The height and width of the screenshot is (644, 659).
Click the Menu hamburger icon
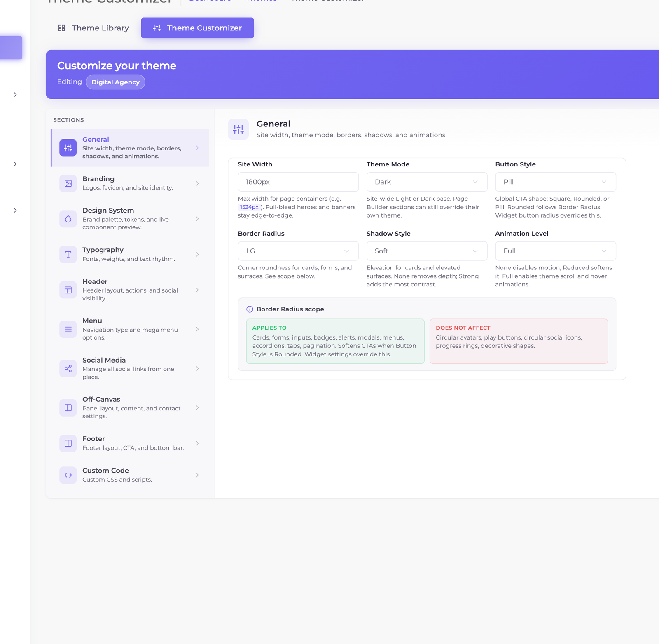tap(68, 329)
